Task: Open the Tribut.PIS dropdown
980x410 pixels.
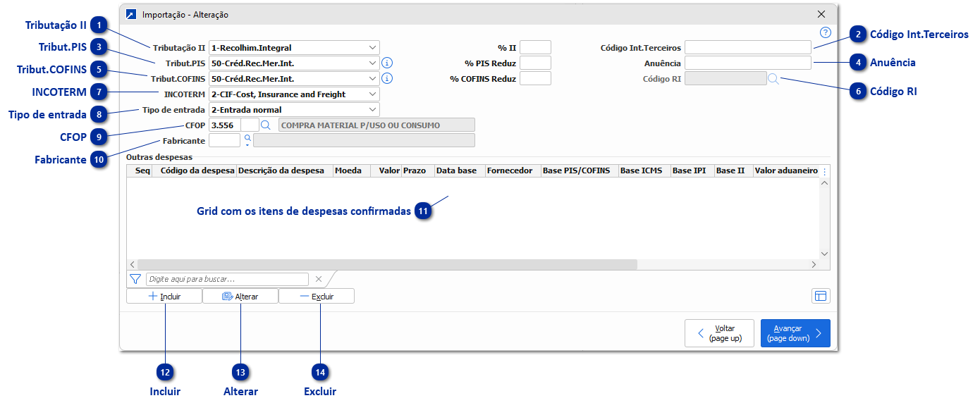Action: (372, 63)
